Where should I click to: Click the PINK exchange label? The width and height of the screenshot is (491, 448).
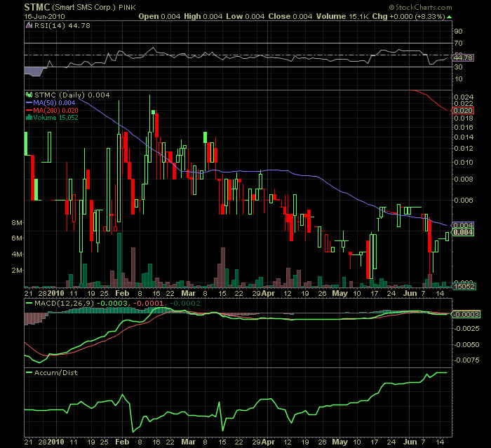click(127, 8)
